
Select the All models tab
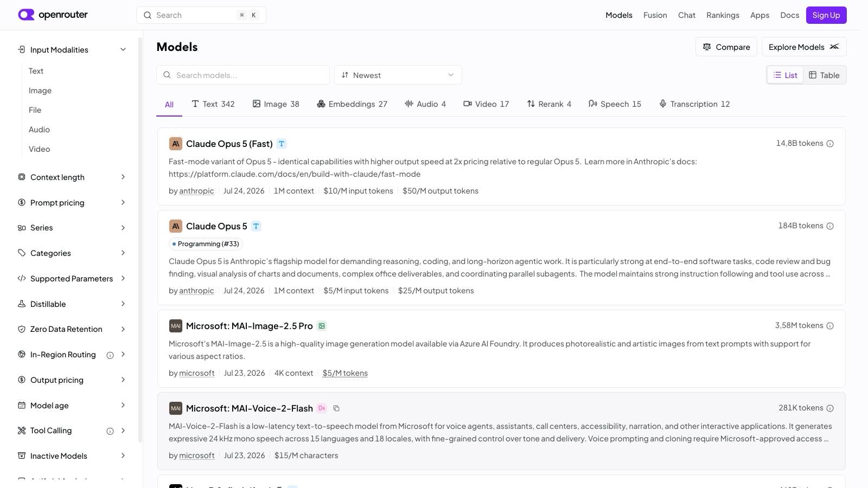pyautogui.click(x=169, y=104)
